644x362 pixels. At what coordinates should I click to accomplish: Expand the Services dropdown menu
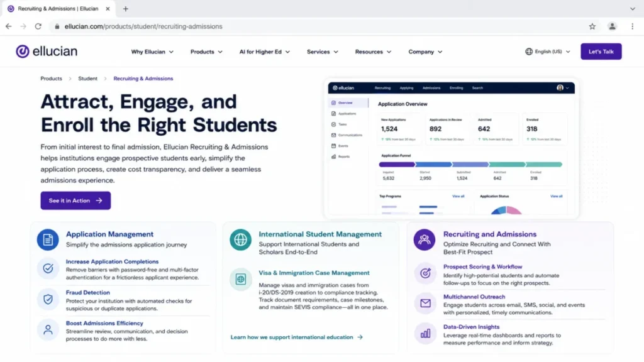[x=323, y=52]
